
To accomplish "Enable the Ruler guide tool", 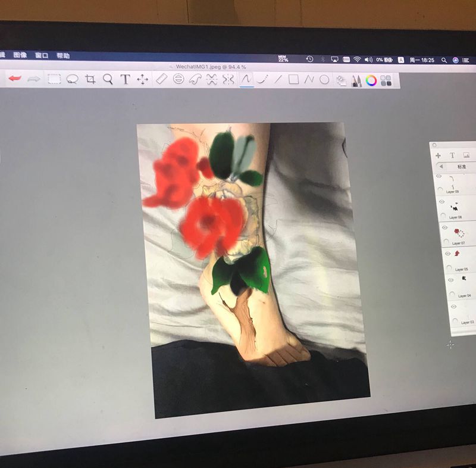I will pos(161,79).
